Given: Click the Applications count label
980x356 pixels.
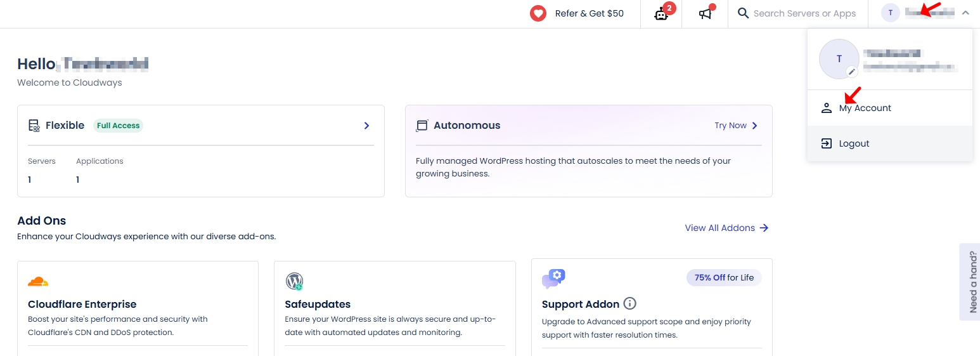Looking at the screenshot, I should tap(100, 161).
